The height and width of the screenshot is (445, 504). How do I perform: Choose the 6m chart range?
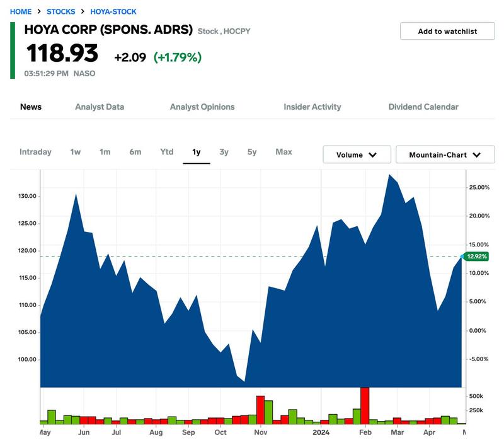pyautogui.click(x=135, y=152)
